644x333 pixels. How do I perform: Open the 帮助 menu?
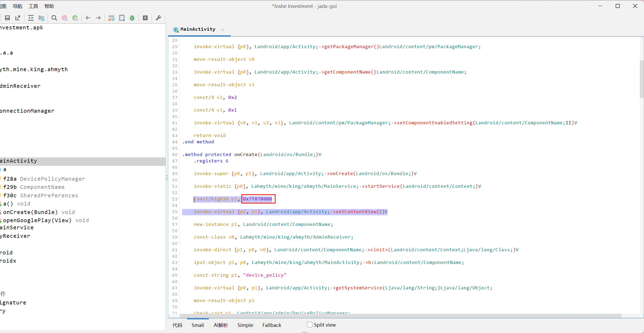click(x=49, y=6)
